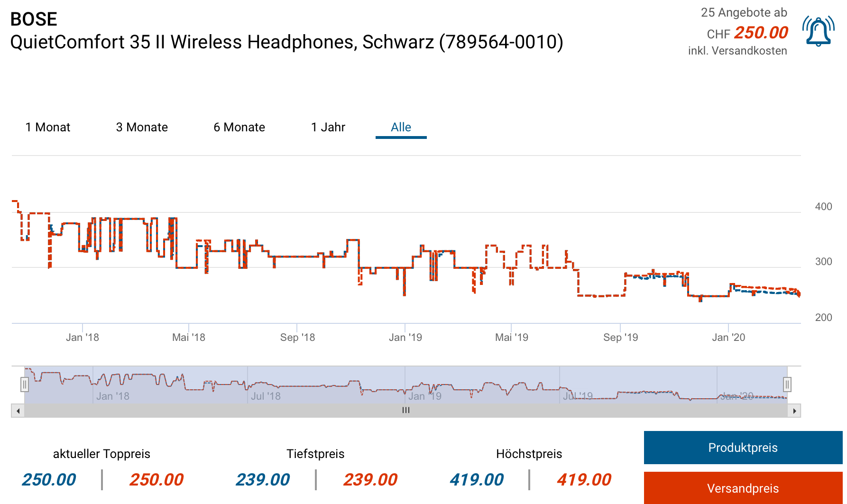Select the 1 Jahr time range
Screen dimensions: 847x504
point(328,127)
